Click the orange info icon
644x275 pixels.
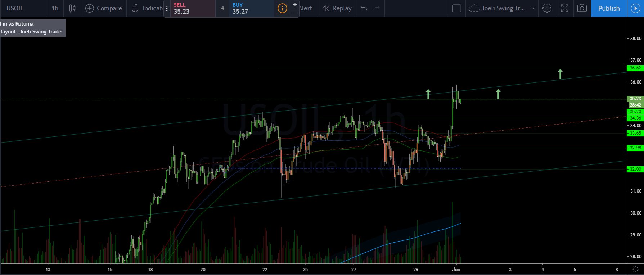click(x=283, y=8)
